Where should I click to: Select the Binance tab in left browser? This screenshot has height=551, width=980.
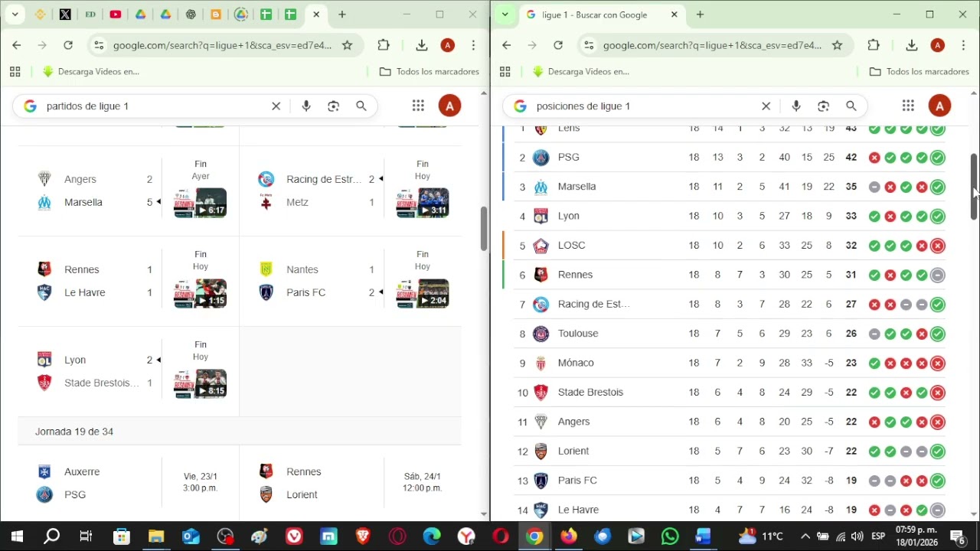(41, 15)
